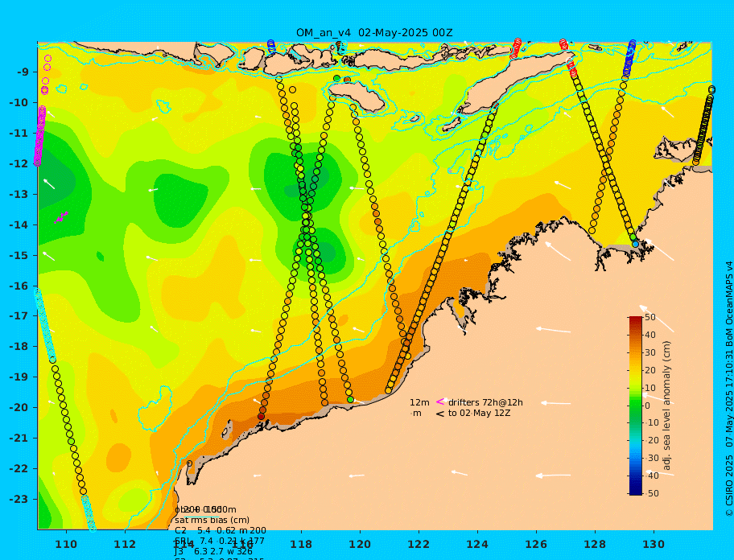Click the green observation circle on the coast near 119.7E

(x=350, y=400)
